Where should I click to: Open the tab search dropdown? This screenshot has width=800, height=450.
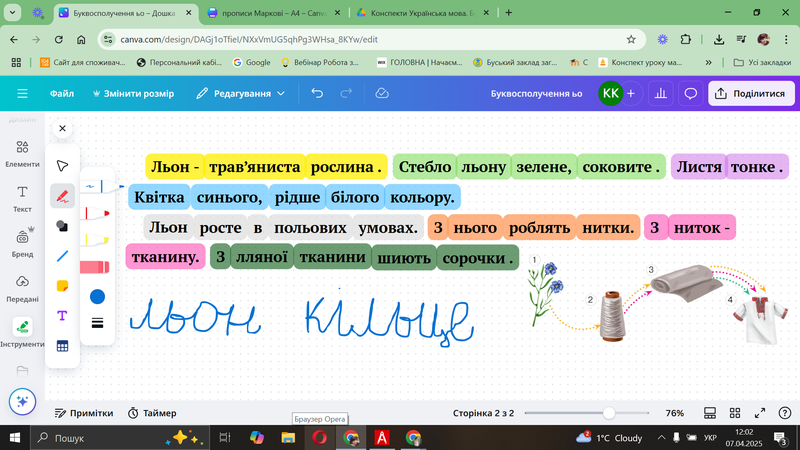[12, 13]
